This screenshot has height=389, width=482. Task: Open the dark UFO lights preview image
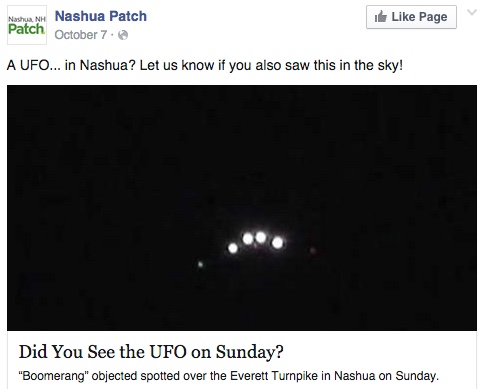point(242,208)
